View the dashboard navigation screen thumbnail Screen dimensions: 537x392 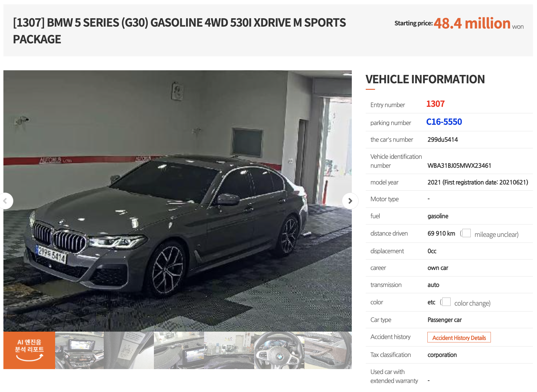[80, 350]
